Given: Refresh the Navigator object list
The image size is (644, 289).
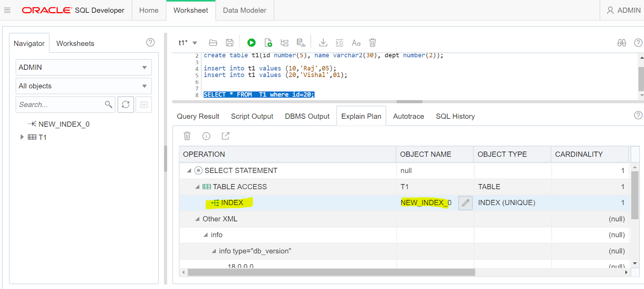Looking at the screenshot, I should [x=126, y=104].
